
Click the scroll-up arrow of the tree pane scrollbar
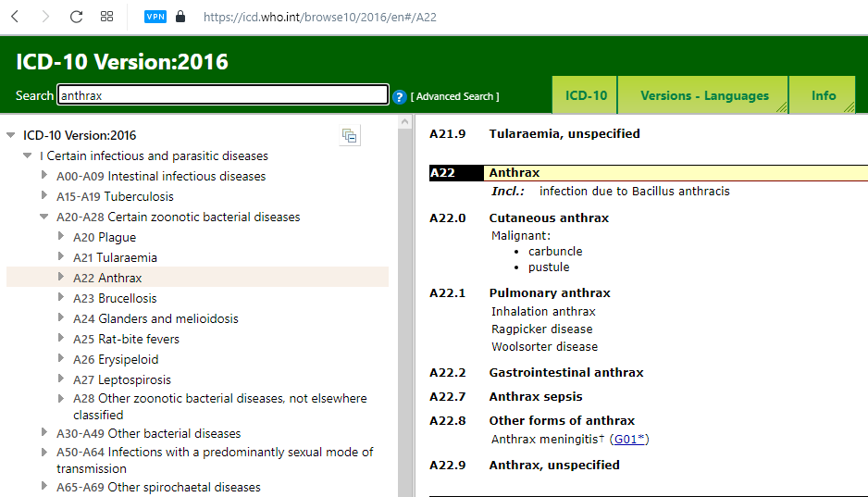[x=405, y=121]
